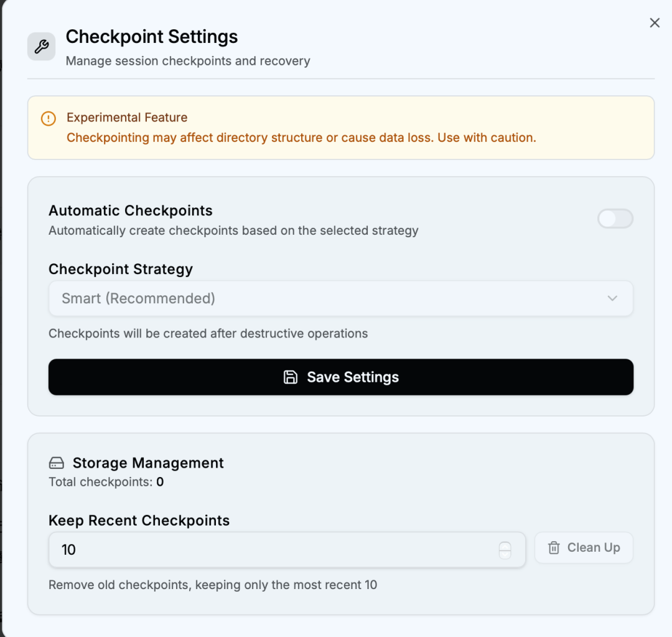Select the Checkpoint Settings dialog title
The image size is (672, 637).
click(x=152, y=37)
